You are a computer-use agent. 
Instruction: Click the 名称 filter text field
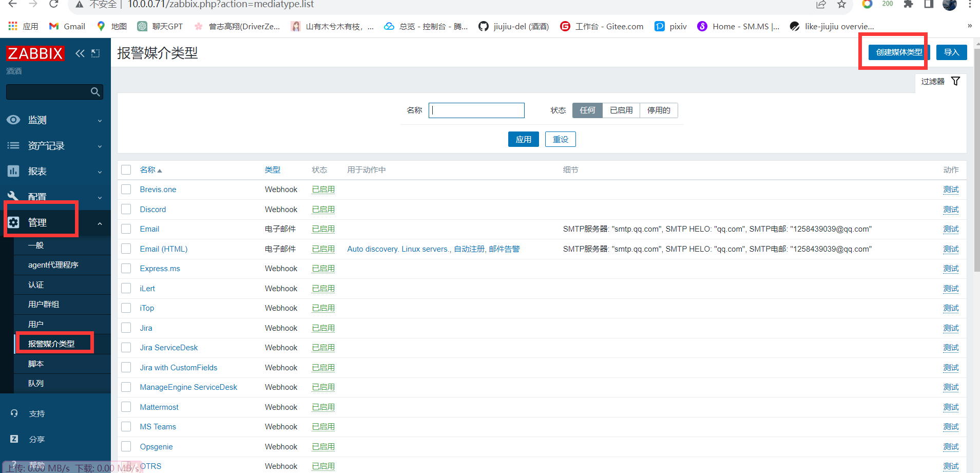(x=476, y=110)
